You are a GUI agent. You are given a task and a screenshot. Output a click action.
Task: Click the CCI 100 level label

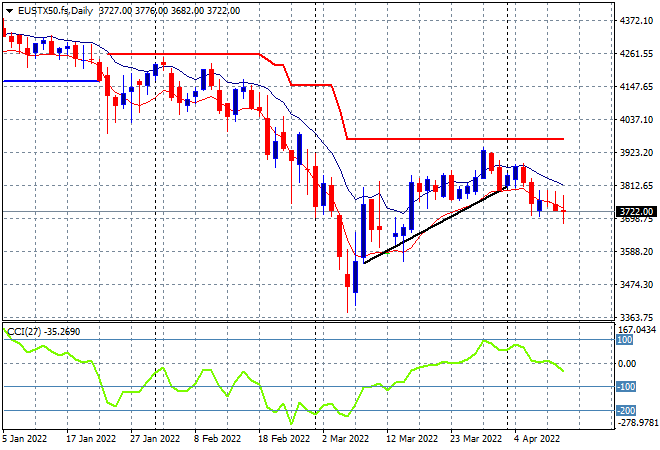pos(625,340)
